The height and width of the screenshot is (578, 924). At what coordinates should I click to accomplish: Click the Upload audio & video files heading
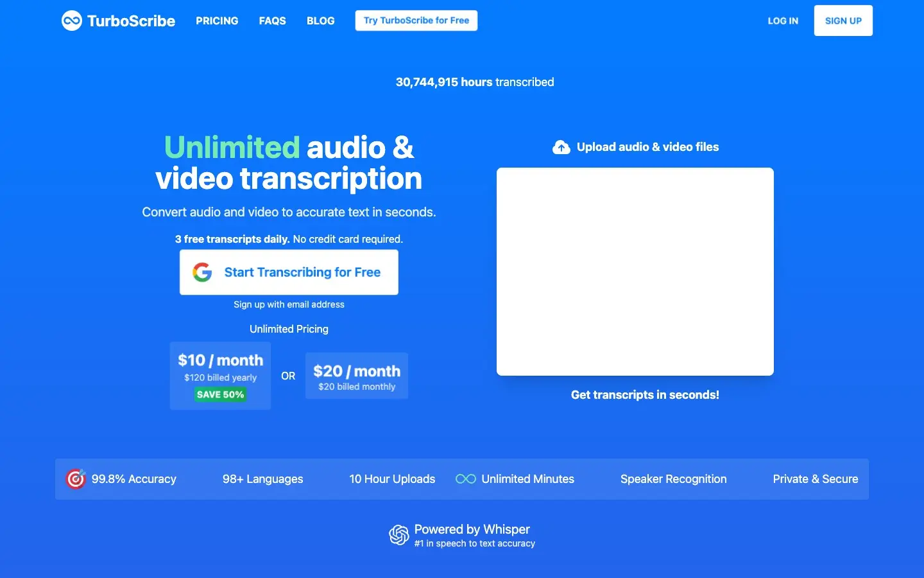[x=647, y=147]
